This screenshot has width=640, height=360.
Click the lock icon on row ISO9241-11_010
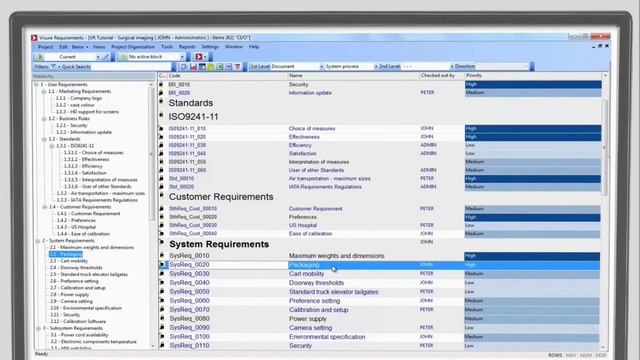[161, 129]
